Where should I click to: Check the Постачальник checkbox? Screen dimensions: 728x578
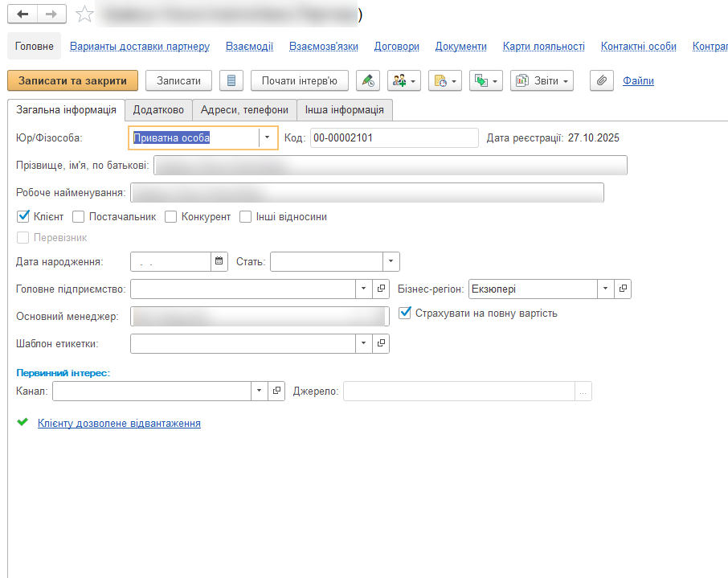pyautogui.click(x=78, y=217)
